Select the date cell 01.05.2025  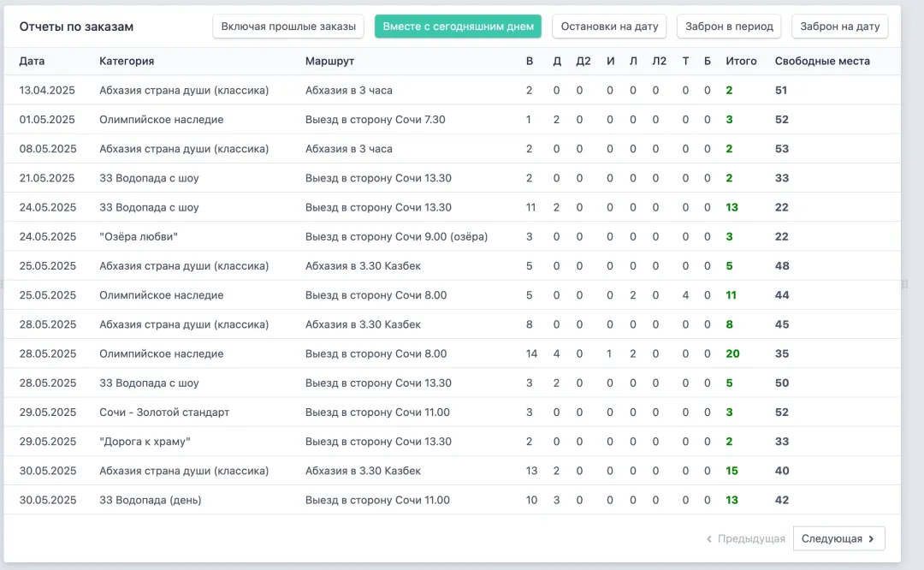[47, 120]
